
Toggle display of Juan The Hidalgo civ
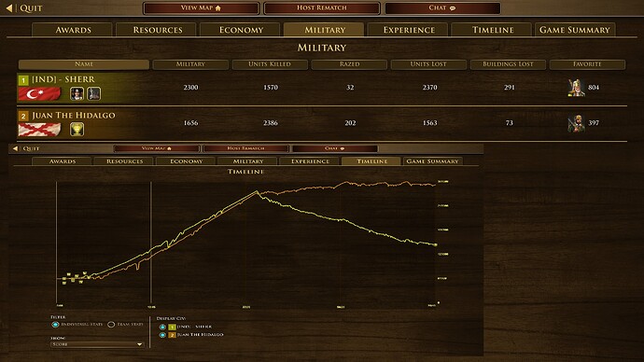pyautogui.click(x=162, y=335)
